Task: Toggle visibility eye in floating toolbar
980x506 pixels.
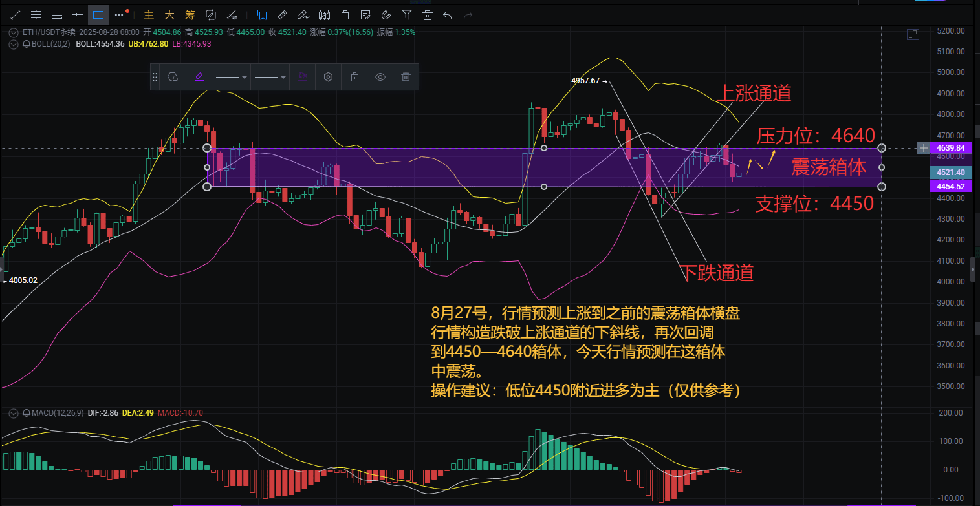Action: 380,77
